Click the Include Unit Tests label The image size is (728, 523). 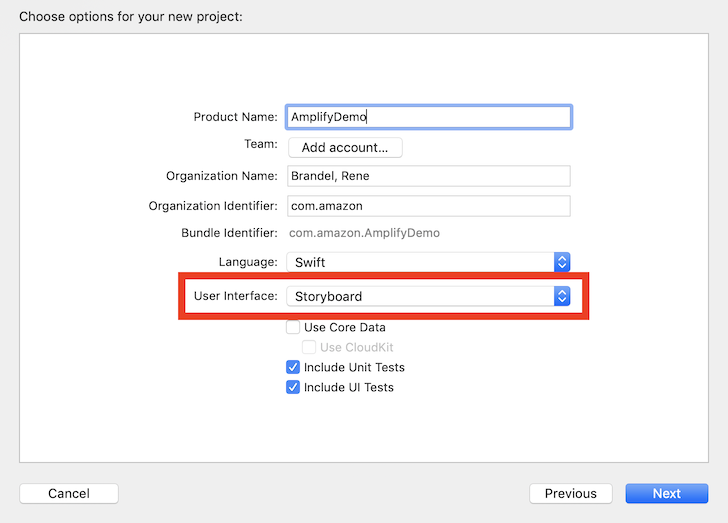[354, 367]
